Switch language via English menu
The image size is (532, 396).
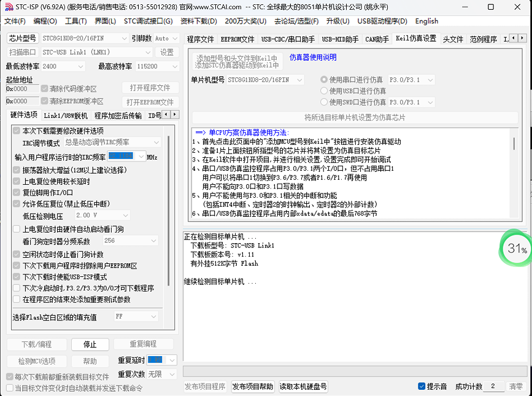pyautogui.click(x=426, y=21)
